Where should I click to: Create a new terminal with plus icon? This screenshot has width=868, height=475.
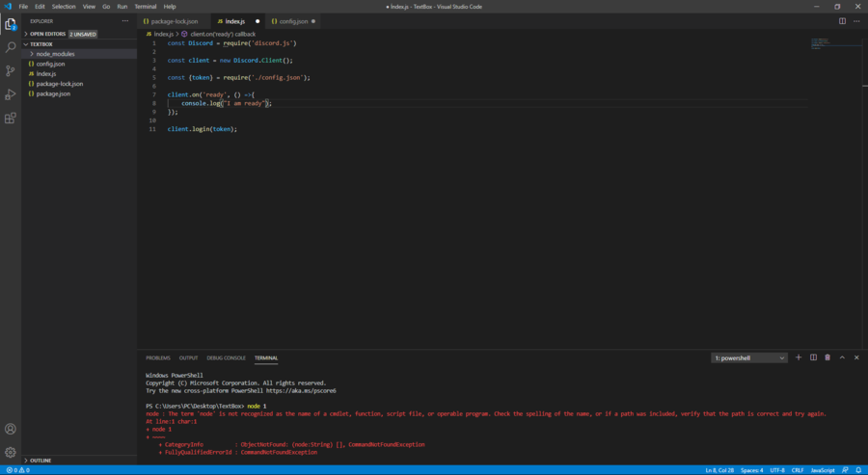coord(799,357)
